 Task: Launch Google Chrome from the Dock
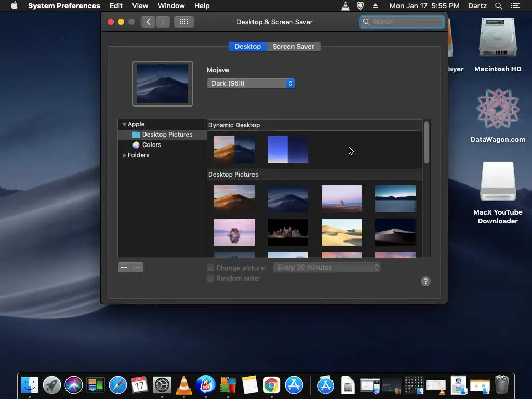(271, 385)
